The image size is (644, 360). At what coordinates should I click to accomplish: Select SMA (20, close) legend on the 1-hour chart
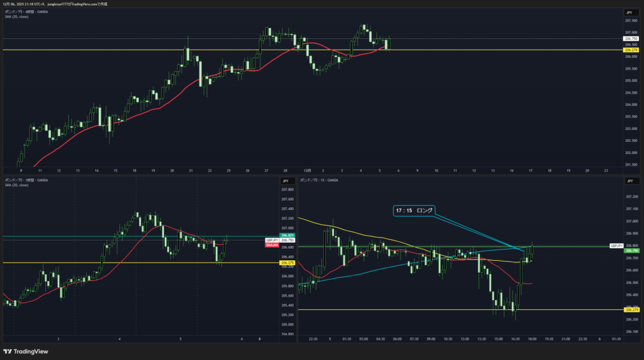16,185
